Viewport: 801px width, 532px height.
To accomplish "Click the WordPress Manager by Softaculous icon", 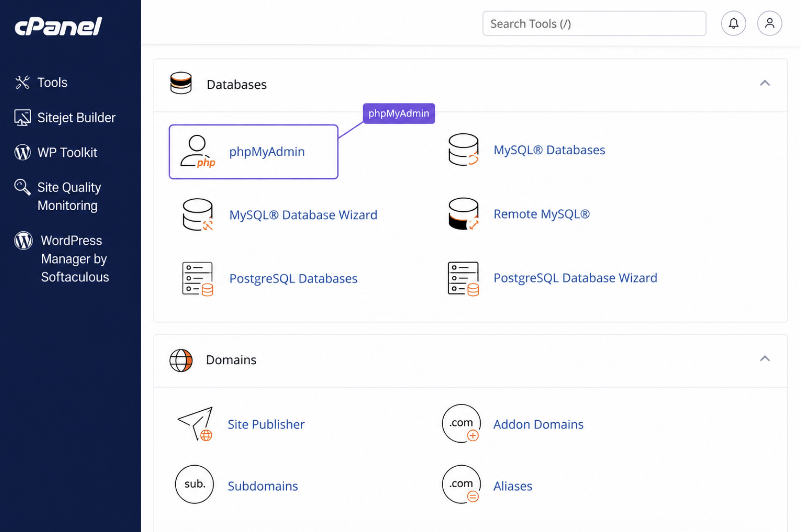I will (23, 241).
